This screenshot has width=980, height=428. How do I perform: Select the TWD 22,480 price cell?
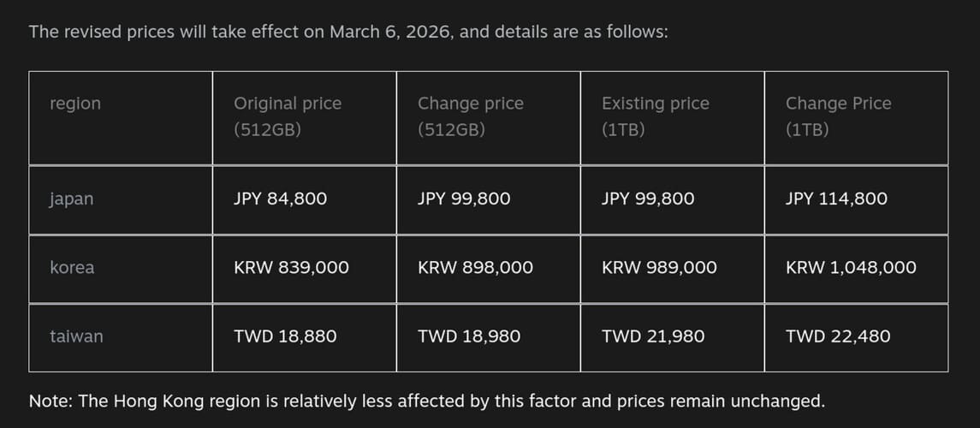838,336
